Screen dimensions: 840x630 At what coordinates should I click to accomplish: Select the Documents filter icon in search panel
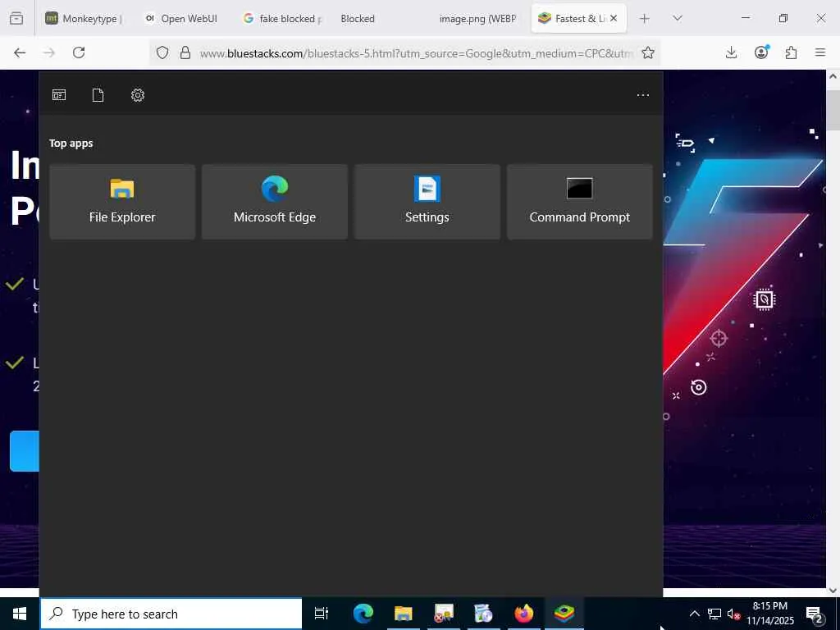tap(98, 95)
